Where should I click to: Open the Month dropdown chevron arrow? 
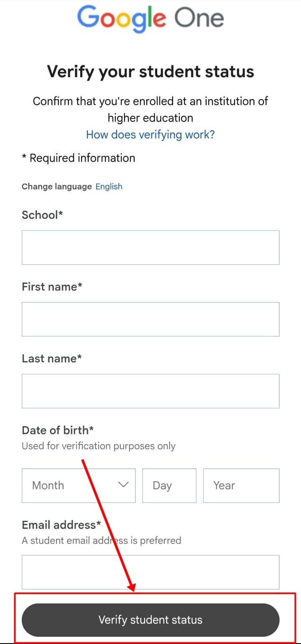tap(123, 485)
